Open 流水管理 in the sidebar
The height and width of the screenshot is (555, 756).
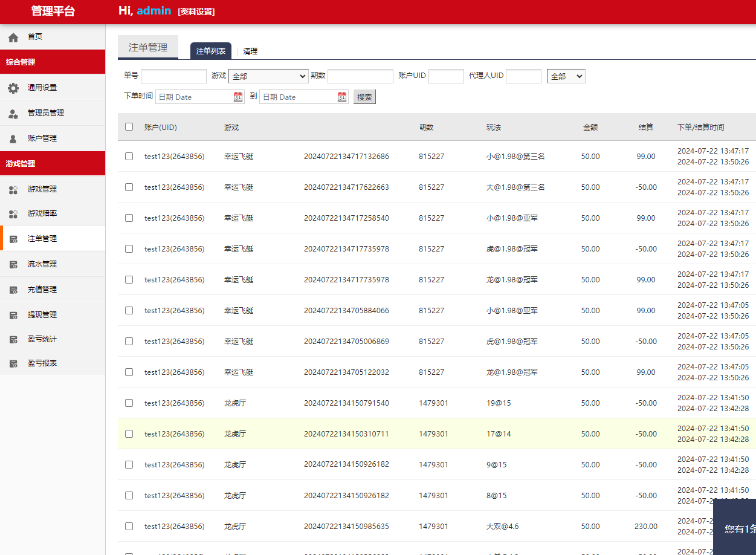tap(53, 264)
